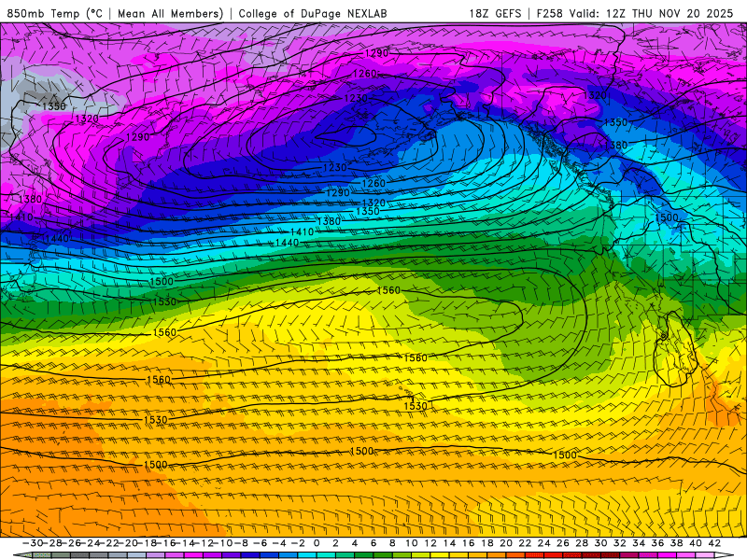Click the 22 value on the temperature legend

525,543
